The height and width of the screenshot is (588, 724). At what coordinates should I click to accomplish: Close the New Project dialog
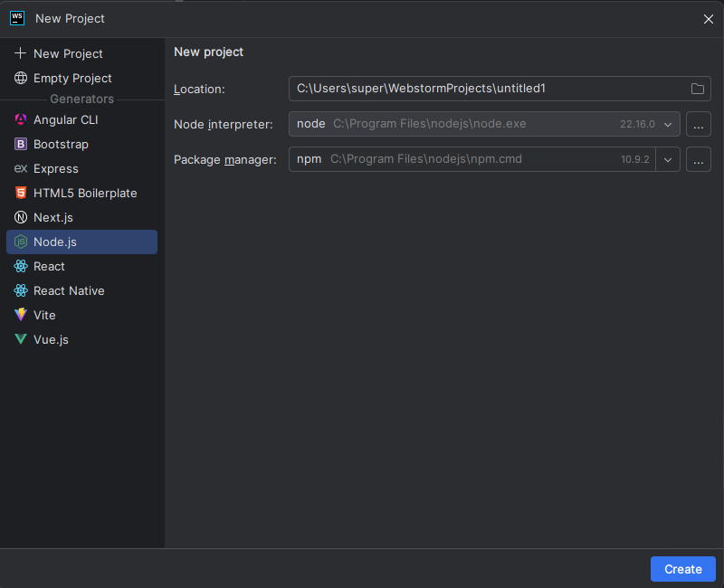709,19
